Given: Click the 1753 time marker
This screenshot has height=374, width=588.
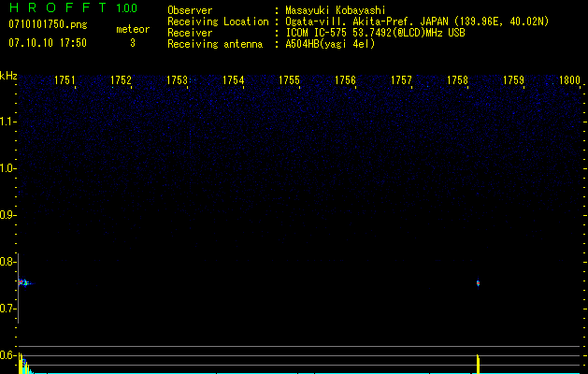Looking at the screenshot, I should pyautogui.click(x=177, y=80).
